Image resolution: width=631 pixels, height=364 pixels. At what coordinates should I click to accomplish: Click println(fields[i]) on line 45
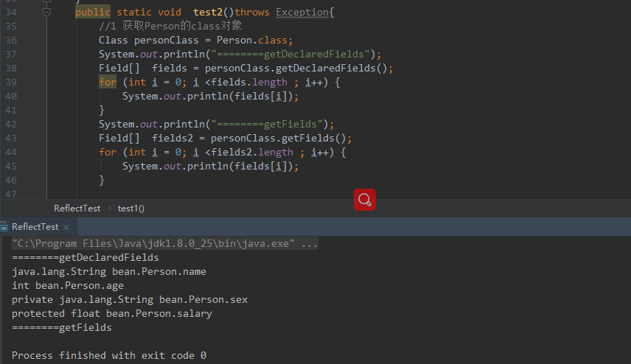coord(240,167)
